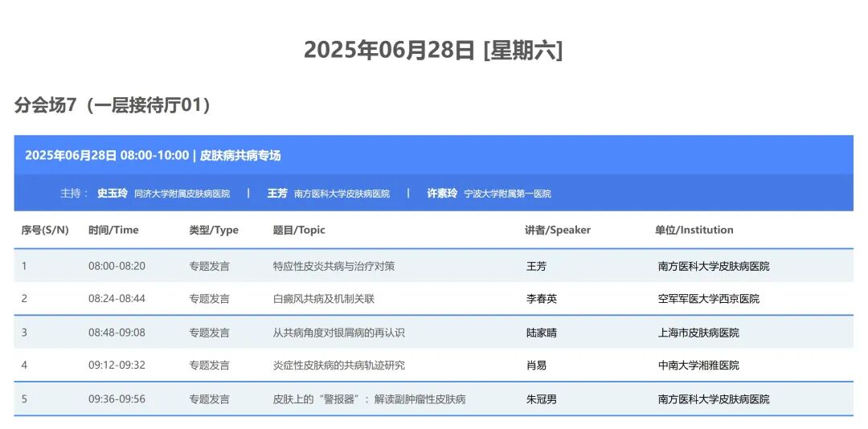Click serial number 5 cell

(x=24, y=399)
